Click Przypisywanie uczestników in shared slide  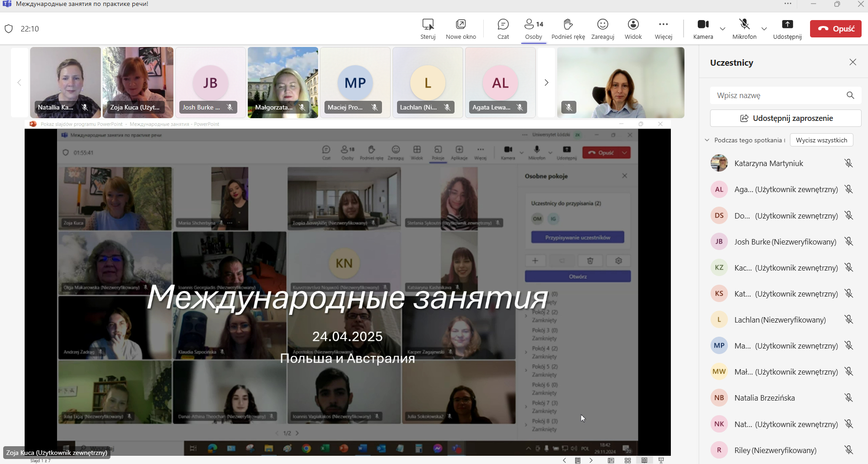coord(577,237)
